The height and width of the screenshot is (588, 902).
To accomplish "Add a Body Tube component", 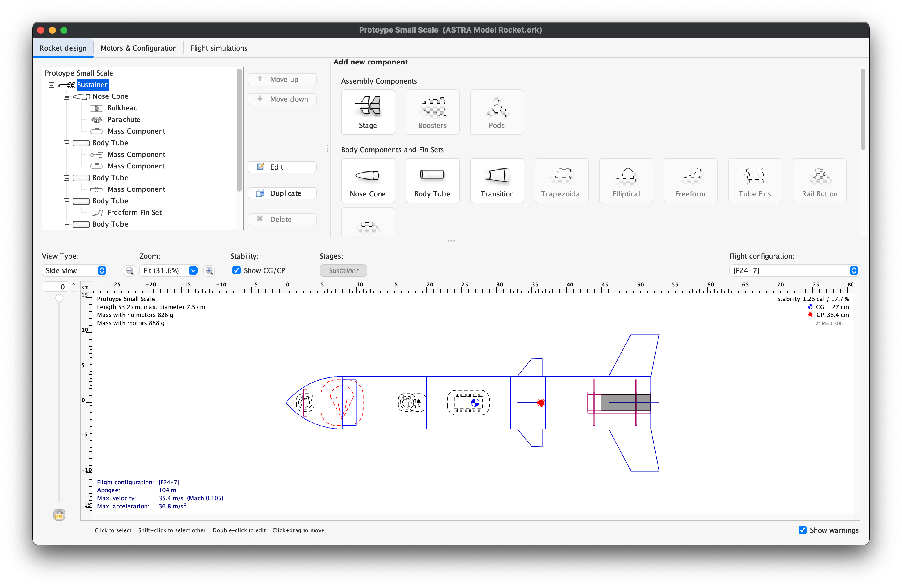I will tap(432, 181).
